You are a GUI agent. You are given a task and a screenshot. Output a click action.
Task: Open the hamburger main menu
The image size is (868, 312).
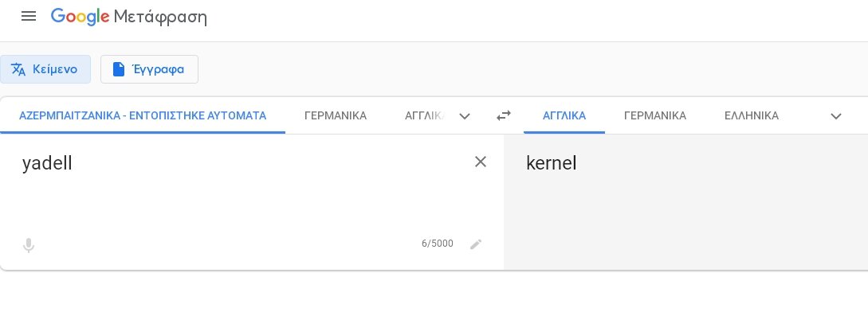(x=28, y=16)
